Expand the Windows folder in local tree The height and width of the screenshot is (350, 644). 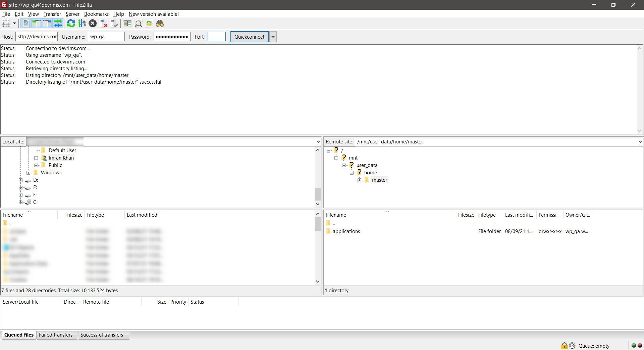[x=29, y=173]
